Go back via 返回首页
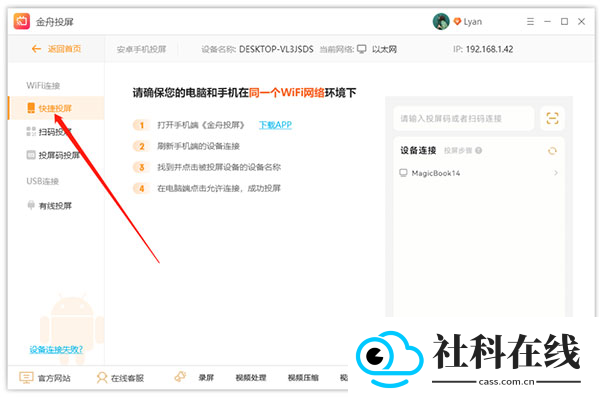 pos(56,49)
